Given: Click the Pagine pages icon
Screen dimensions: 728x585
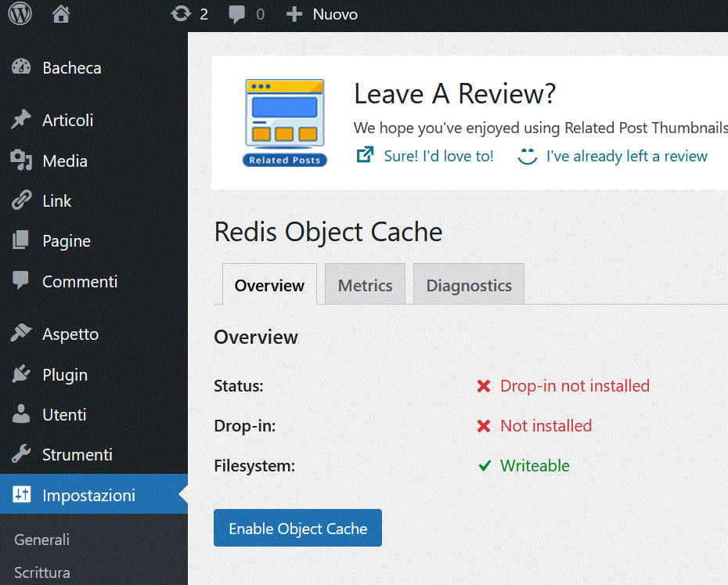Looking at the screenshot, I should [x=21, y=240].
